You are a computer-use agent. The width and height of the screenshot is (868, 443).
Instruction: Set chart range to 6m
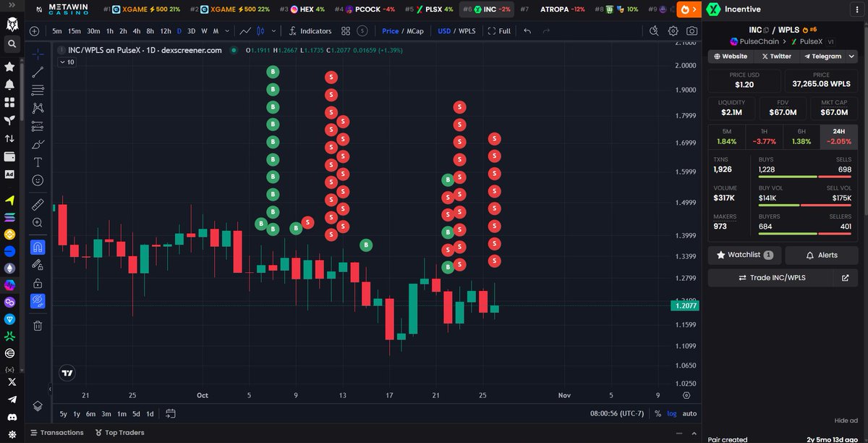(90, 413)
